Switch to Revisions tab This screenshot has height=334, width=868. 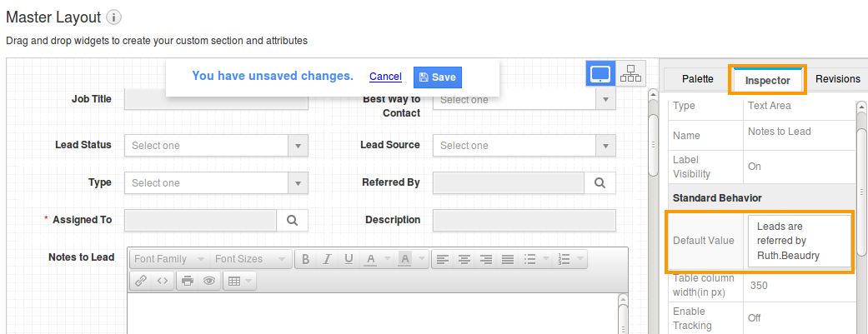pos(837,79)
